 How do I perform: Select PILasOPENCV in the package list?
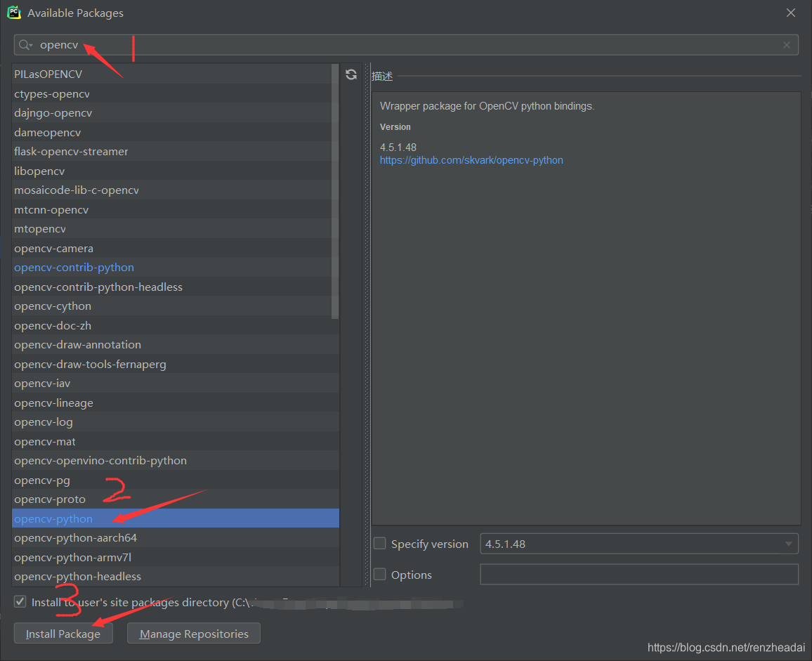click(x=176, y=74)
